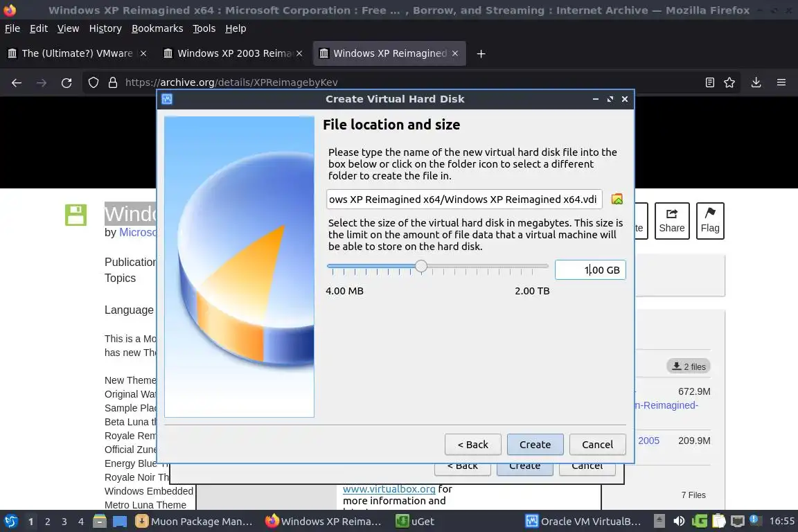Click the virtual hard disk file path field
Screen dimensions: 798x532
pos(464,199)
